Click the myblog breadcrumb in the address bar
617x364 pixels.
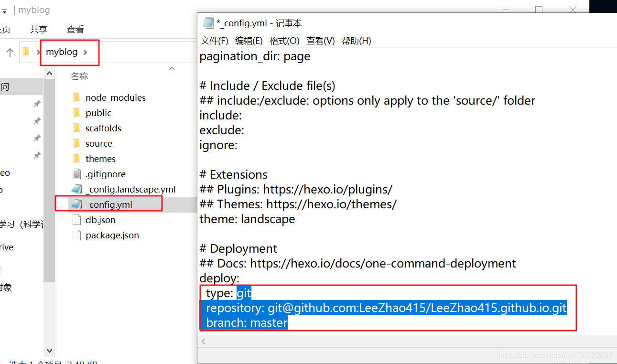pos(62,52)
